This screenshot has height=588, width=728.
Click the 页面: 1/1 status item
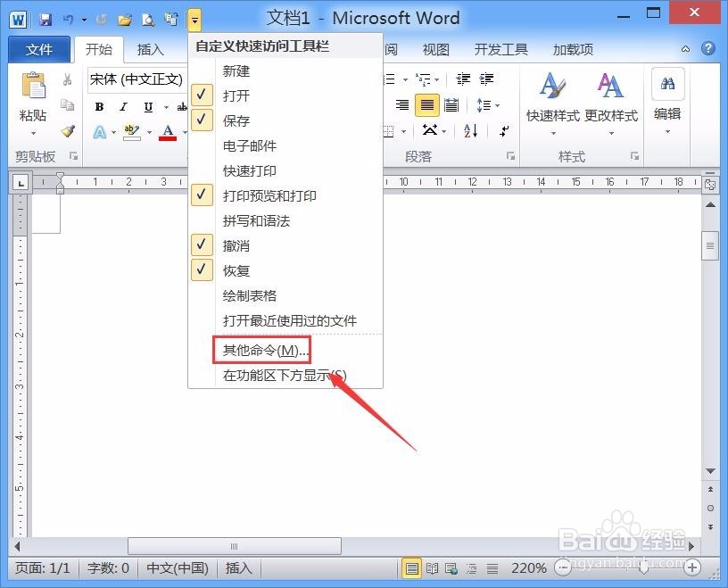click(x=42, y=567)
